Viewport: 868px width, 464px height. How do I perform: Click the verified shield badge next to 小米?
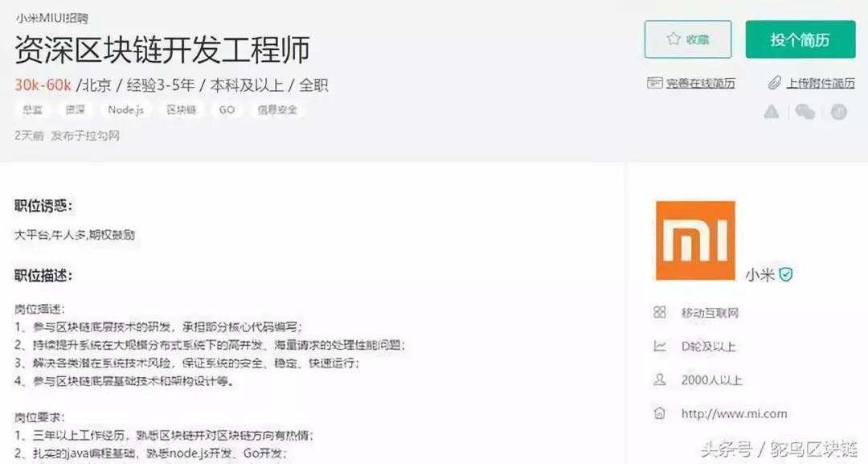785,274
